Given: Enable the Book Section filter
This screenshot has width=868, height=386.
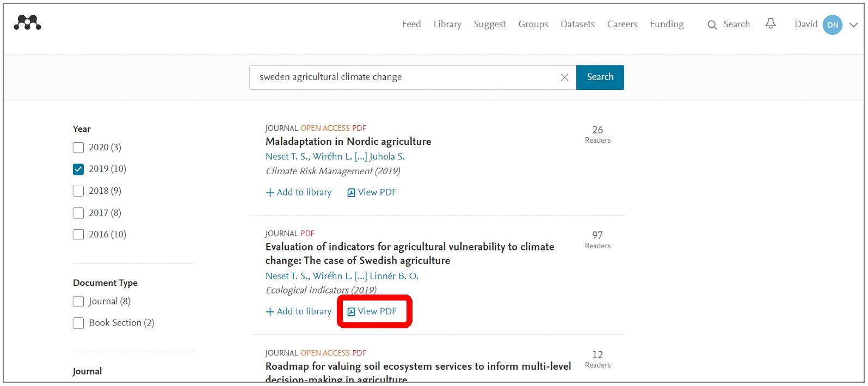Looking at the screenshot, I should [78, 323].
